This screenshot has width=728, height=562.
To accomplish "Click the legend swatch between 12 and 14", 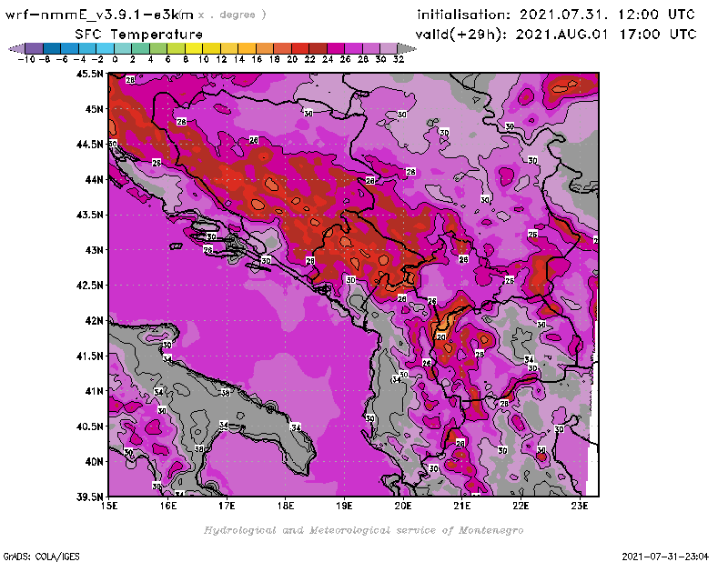I will point(229,48).
